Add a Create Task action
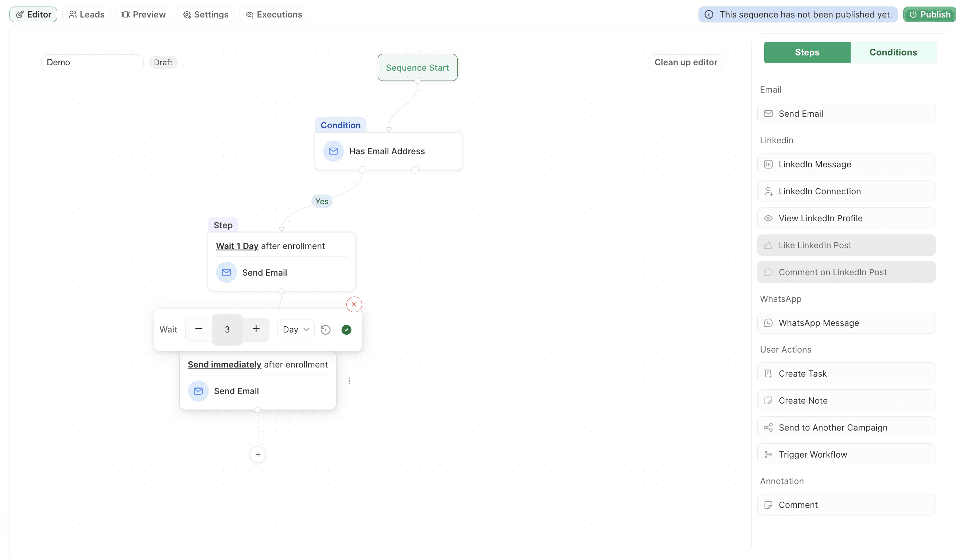Image resolution: width=956 pixels, height=560 pixels. pyautogui.click(x=846, y=373)
